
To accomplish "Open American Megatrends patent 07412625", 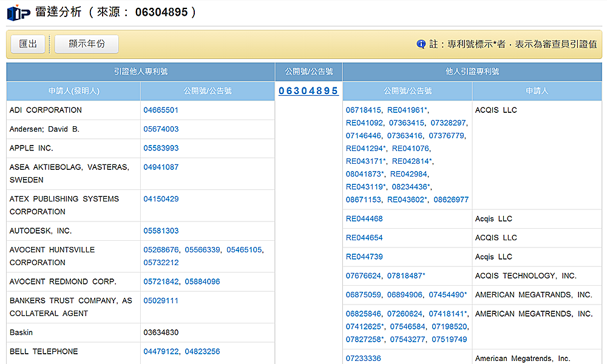I will 364,326.
